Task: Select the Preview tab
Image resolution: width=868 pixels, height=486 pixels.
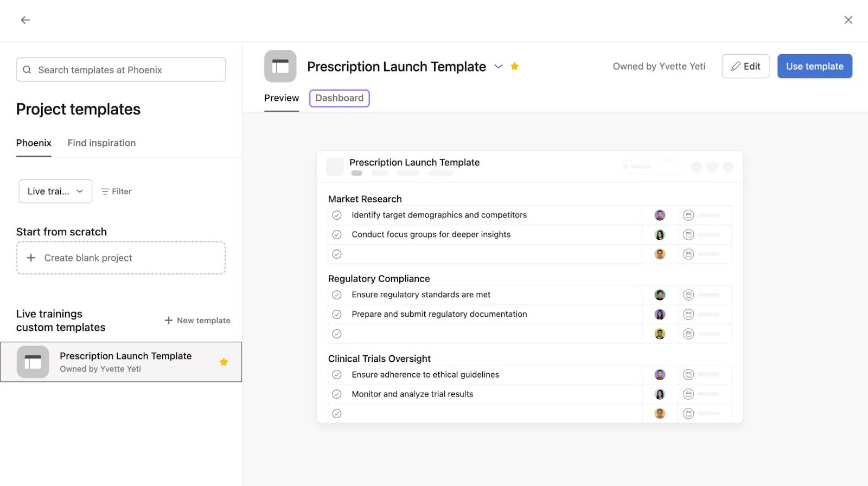Action: click(x=282, y=98)
